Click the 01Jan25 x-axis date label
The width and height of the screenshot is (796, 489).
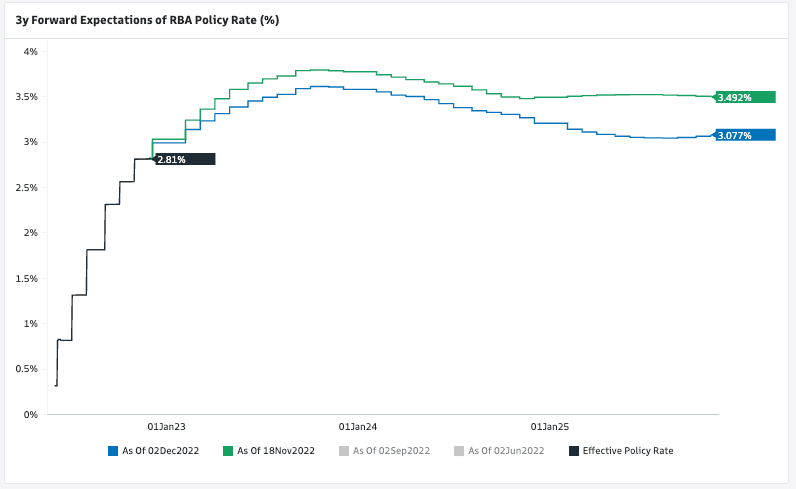point(549,426)
